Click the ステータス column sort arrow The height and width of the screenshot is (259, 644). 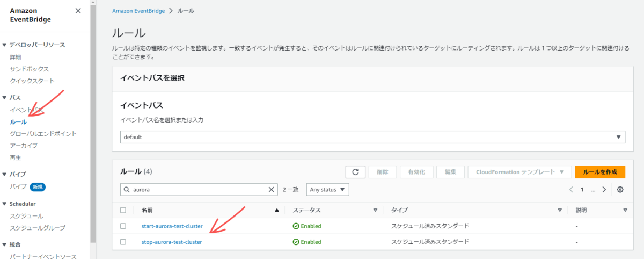tap(375, 210)
